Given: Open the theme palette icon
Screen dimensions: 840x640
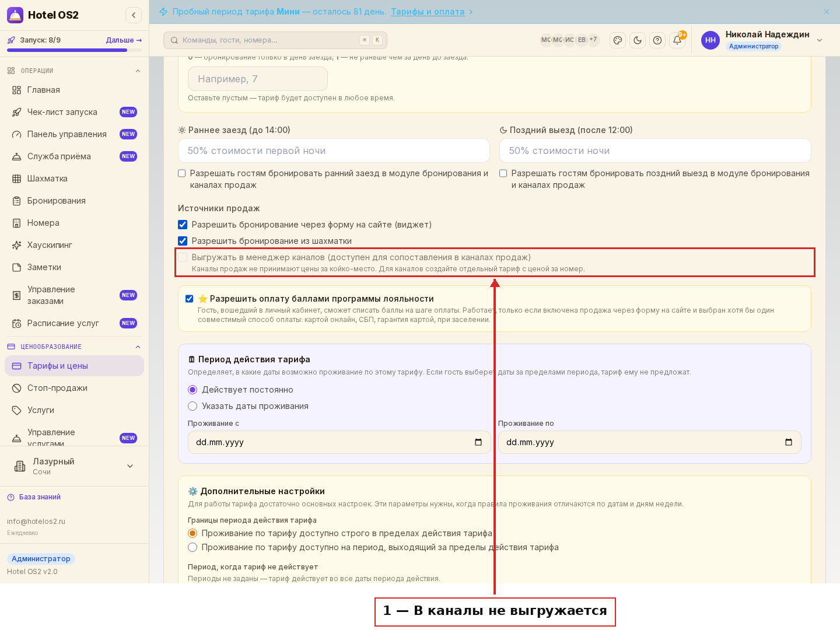Looking at the screenshot, I should [618, 40].
